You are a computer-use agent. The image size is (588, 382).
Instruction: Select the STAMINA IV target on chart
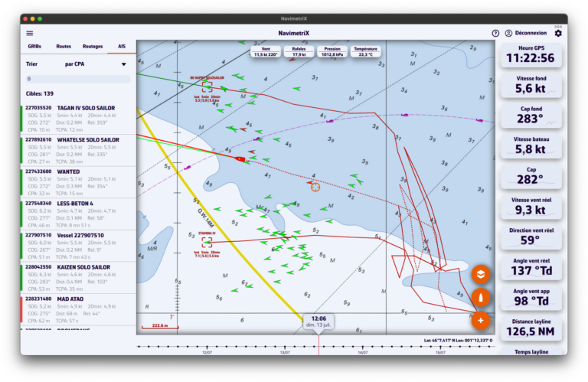point(207,241)
